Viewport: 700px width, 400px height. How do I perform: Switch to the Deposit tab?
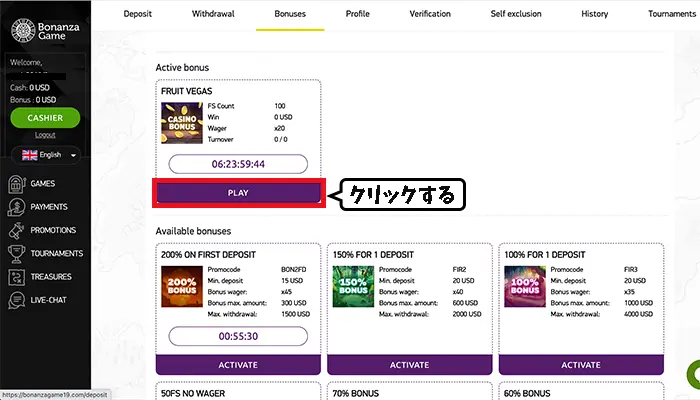137,14
